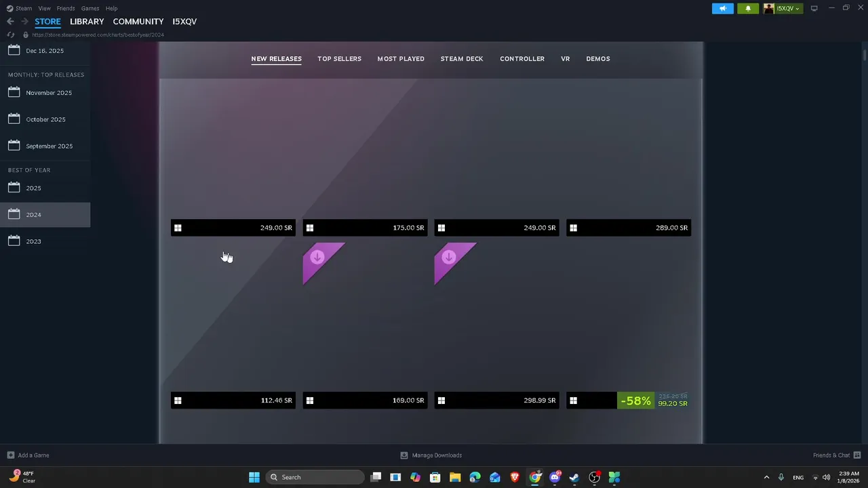Image resolution: width=868 pixels, height=488 pixels.
Task: Click the Windows icon beside 175.00 SR
Action: [309, 228]
